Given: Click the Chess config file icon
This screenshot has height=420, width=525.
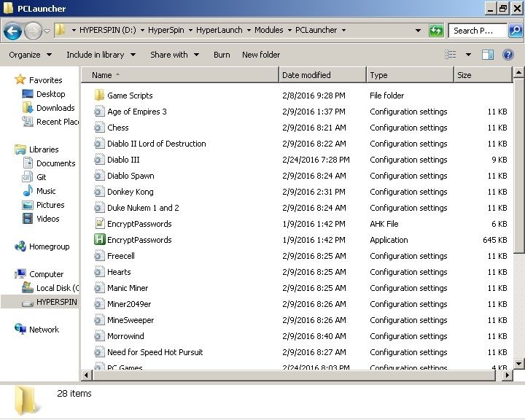Looking at the screenshot, I should (99, 128).
